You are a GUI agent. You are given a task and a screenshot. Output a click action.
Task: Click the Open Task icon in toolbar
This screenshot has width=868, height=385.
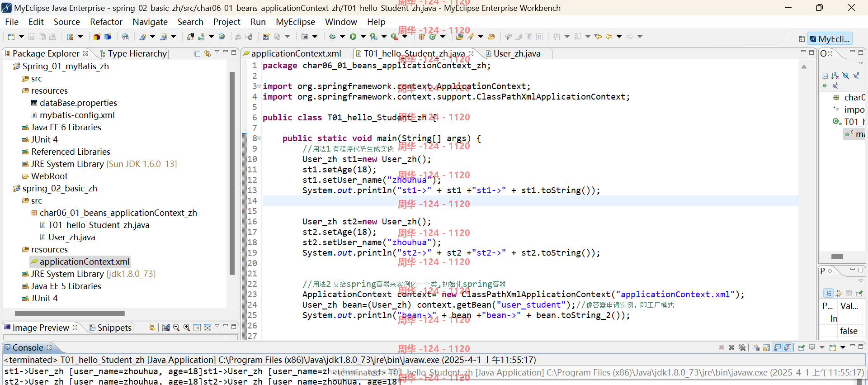tap(491, 37)
